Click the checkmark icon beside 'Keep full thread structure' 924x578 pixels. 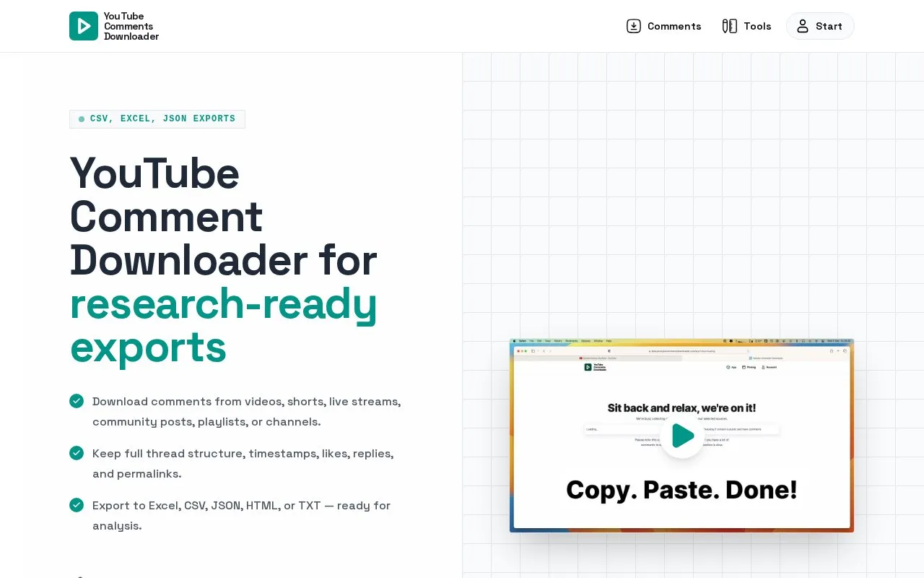coord(77,453)
